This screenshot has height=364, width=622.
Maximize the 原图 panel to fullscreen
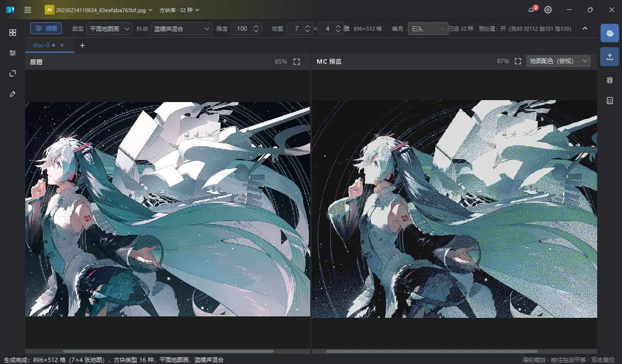click(x=297, y=62)
